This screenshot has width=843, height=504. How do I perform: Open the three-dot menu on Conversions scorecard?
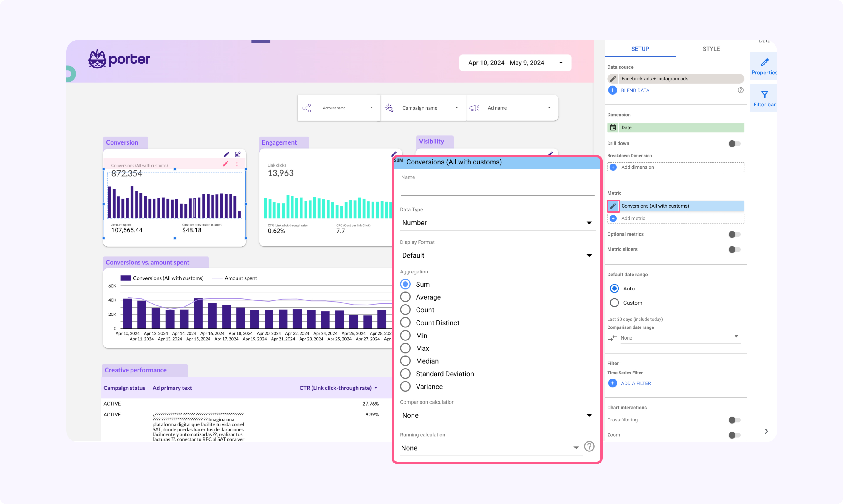(x=237, y=164)
